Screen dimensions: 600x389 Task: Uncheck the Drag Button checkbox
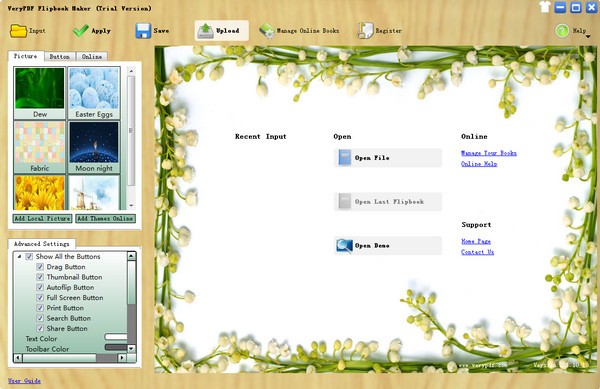40,267
